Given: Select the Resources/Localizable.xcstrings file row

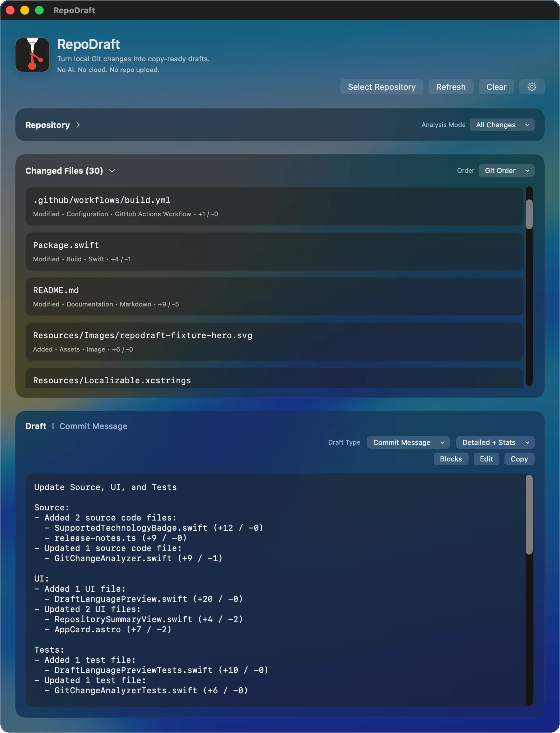Looking at the screenshot, I should (274, 378).
